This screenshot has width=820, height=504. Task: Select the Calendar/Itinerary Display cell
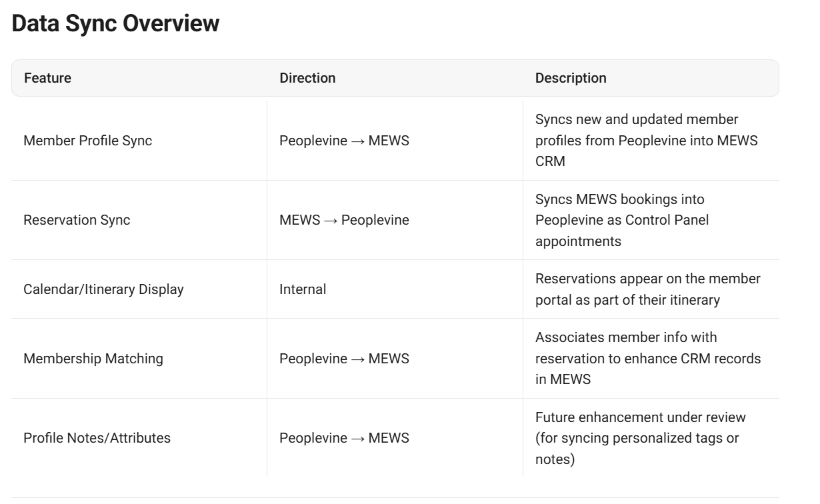point(103,289)
